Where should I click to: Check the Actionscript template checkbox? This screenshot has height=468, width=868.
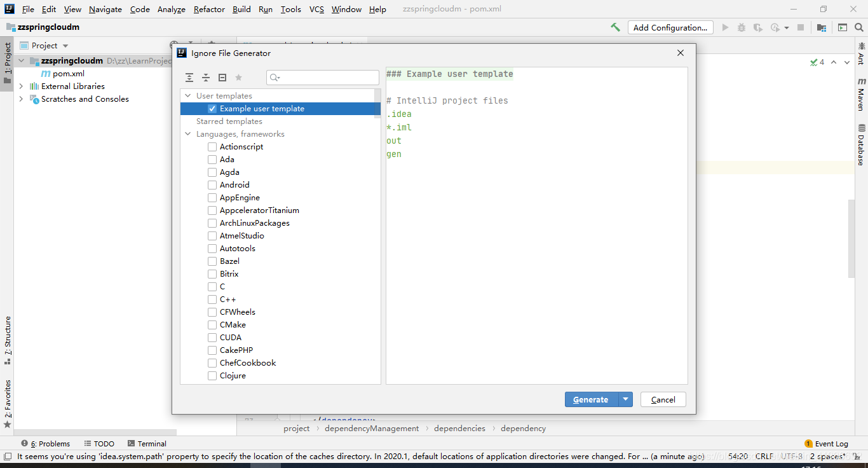(x=212, y=147)
